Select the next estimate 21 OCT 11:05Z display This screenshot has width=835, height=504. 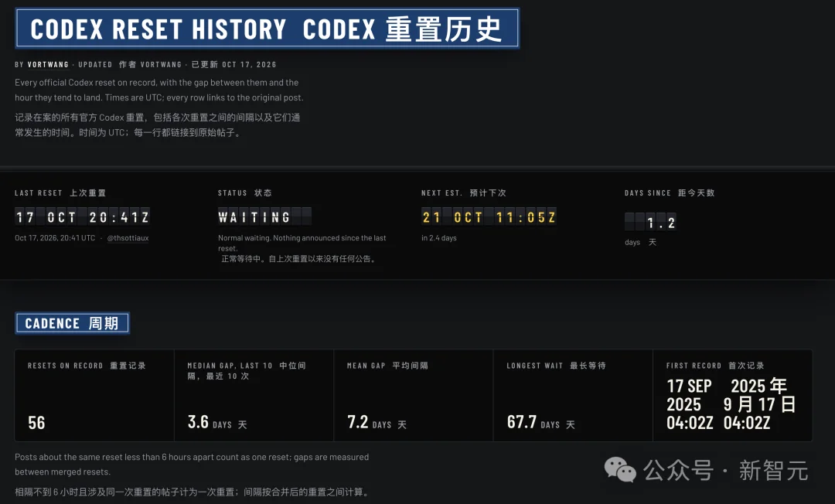pos(489,216)
